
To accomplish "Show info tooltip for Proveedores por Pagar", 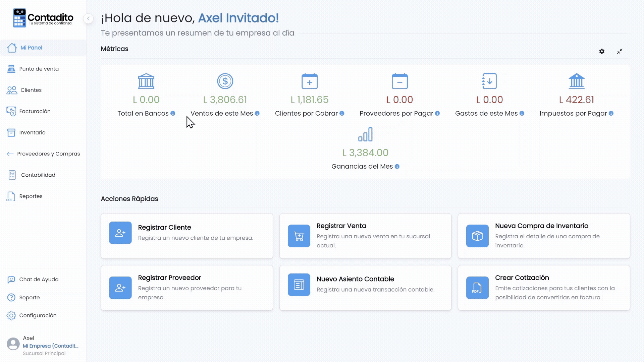I will pyautogui.click(x=437, y=113).
